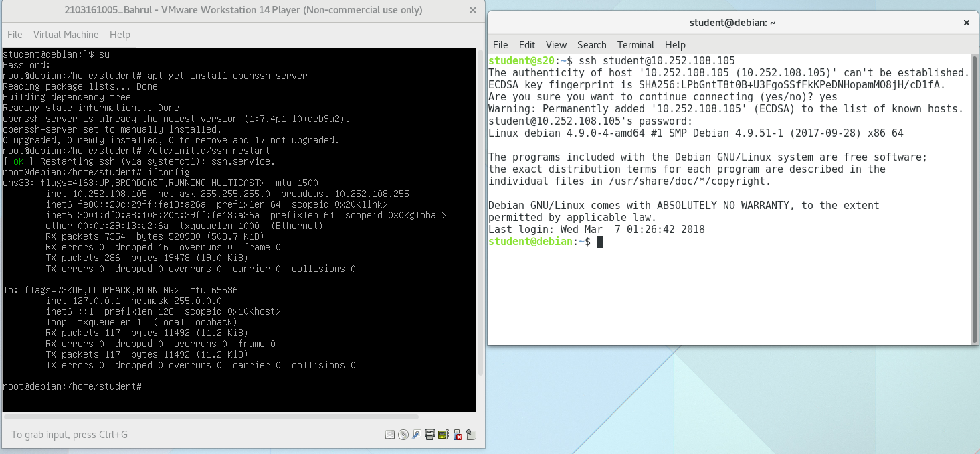
Task: Open the Terminal menu in GNOME Terminal
Action: click(x=635, y=45)
